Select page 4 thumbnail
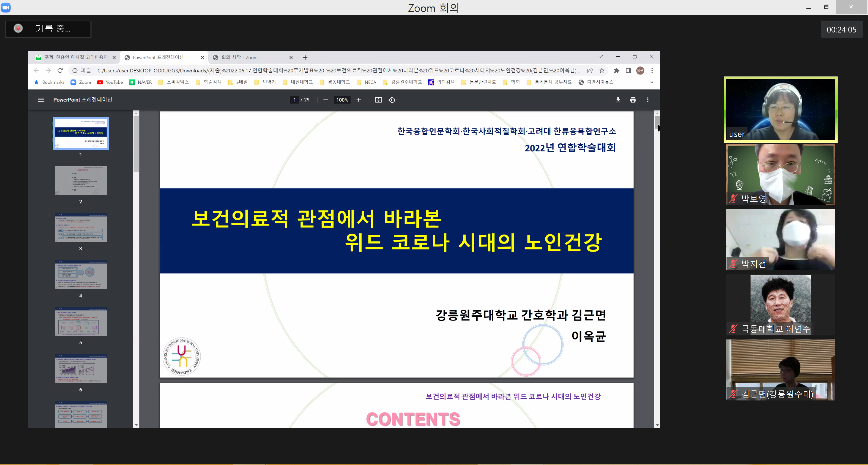Viewport: 868px width, 465px height. (x=81, y=274)
